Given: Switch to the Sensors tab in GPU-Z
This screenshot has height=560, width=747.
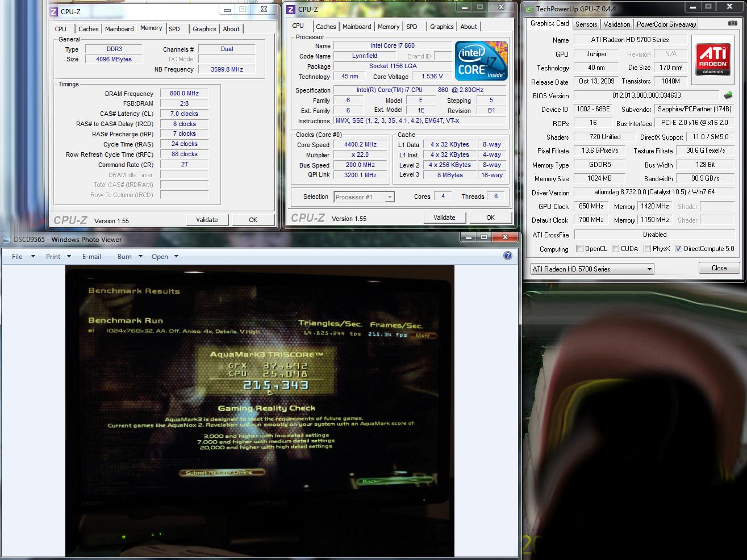Looking at the screenshot, I should [586, 24].
